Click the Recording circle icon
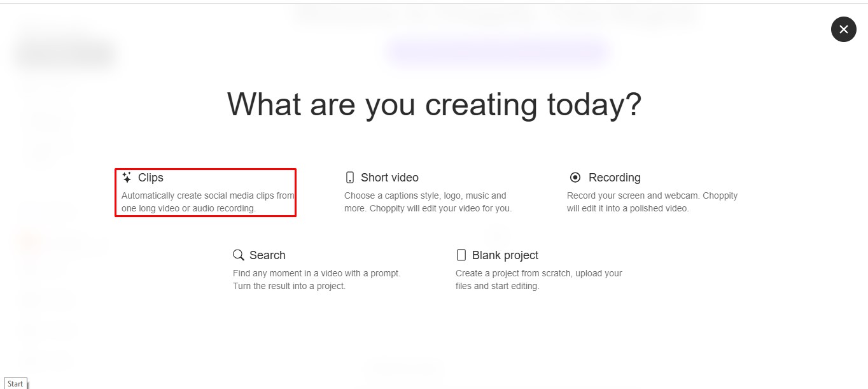Image resolution: width=868 pixels, height=389 pixels. tap(575, 178)
